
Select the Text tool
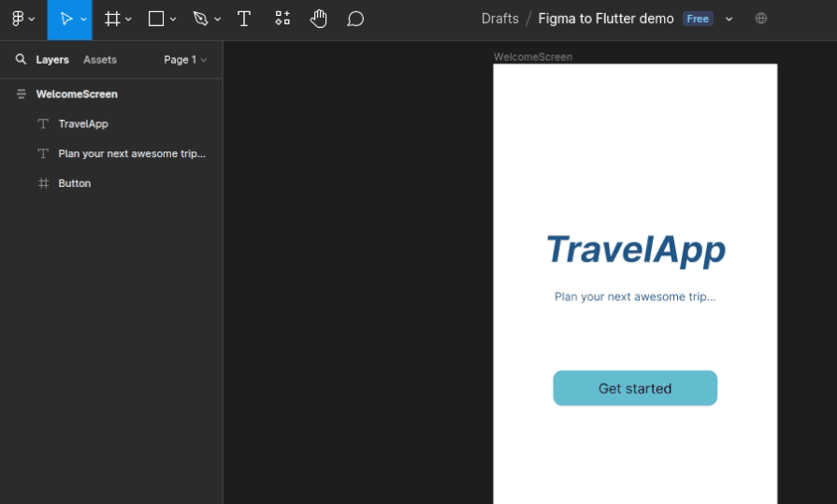[244, 19]
